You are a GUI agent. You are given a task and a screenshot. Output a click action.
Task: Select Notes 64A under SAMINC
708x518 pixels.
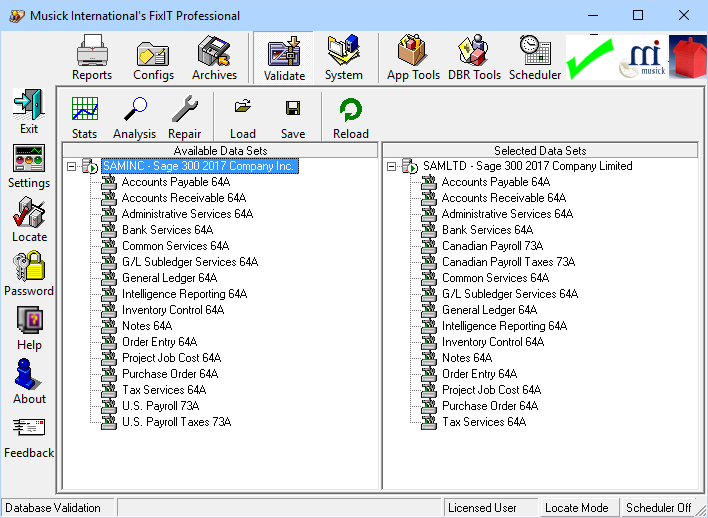147,326
